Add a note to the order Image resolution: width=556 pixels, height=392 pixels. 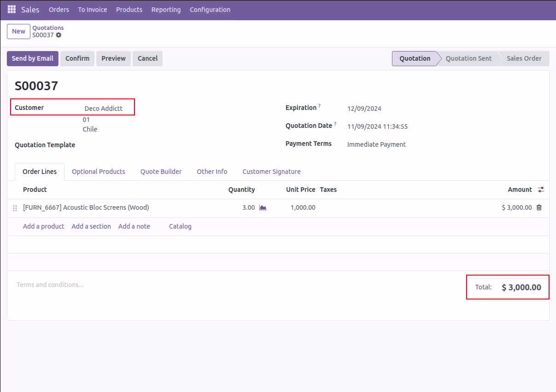coord(134,226)
